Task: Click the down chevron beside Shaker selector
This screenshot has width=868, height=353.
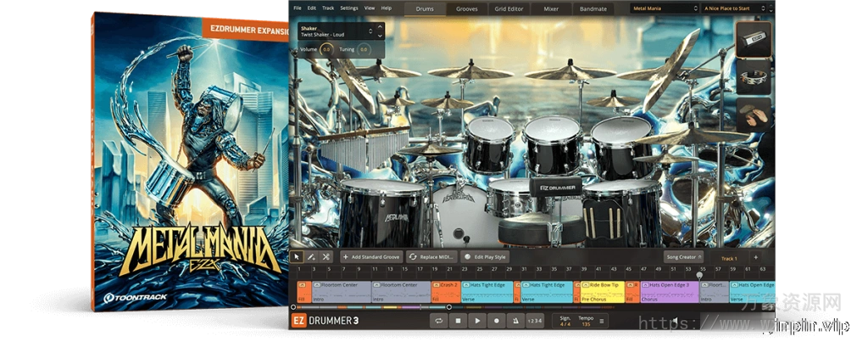Action: (x=379, y=36)
